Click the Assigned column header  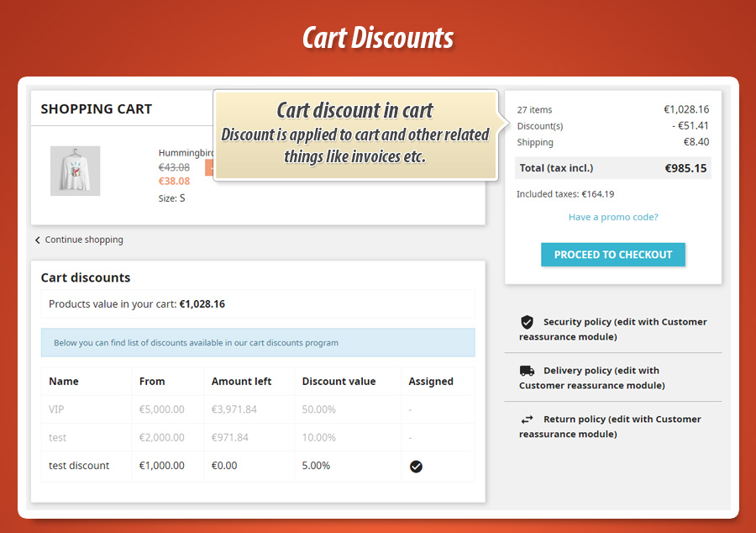pos(431,381)
